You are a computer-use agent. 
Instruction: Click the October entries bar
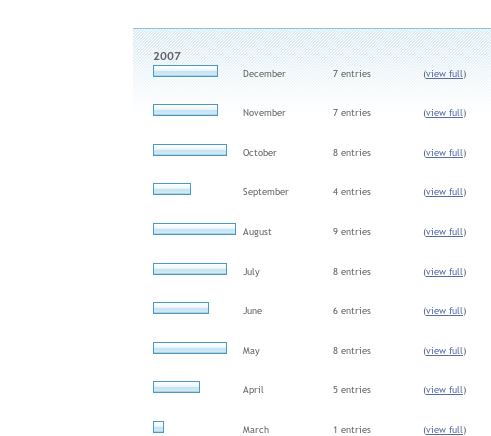tap(190, 150)
